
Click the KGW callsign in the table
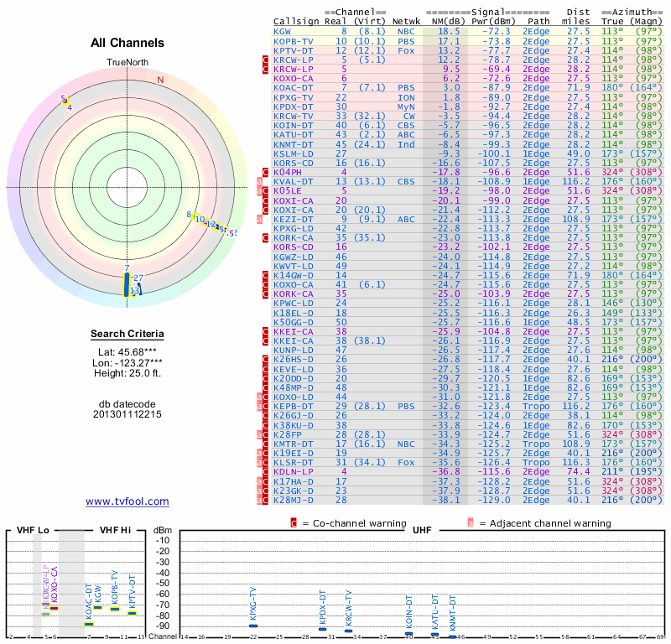pyautogui.click(x=283, y=31)
